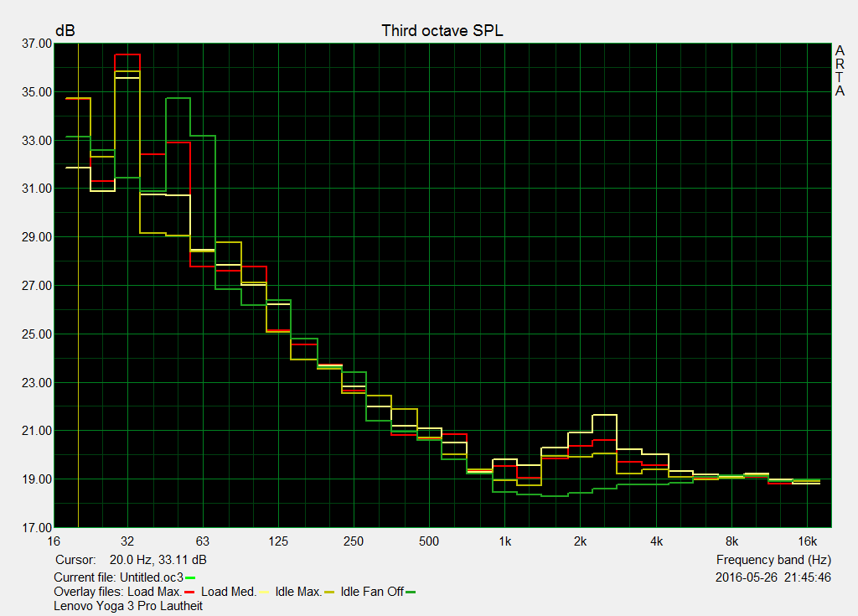Click the 8k frequency axis label
This screenshot has width=858, height=616.
point(732,541)
